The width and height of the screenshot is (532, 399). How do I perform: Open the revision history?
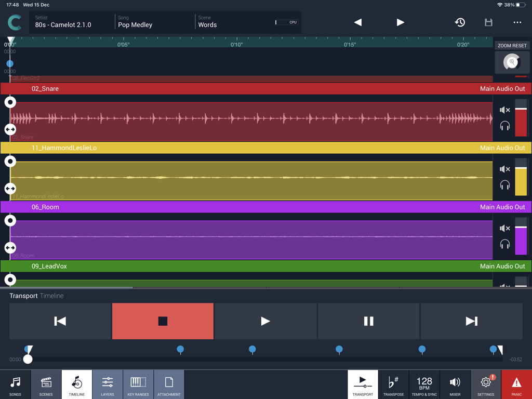pos(460,22)
